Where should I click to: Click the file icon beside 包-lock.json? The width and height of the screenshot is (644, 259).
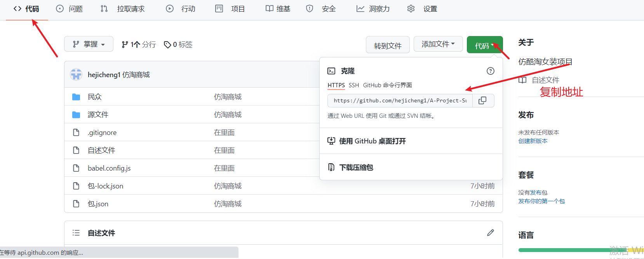[x=76, y=186]
